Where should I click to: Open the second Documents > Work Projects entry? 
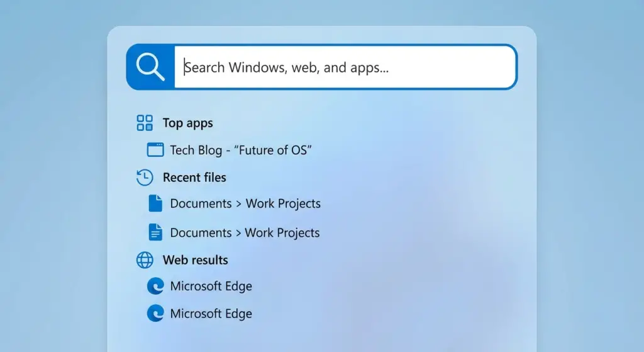[x=245, y=232]
